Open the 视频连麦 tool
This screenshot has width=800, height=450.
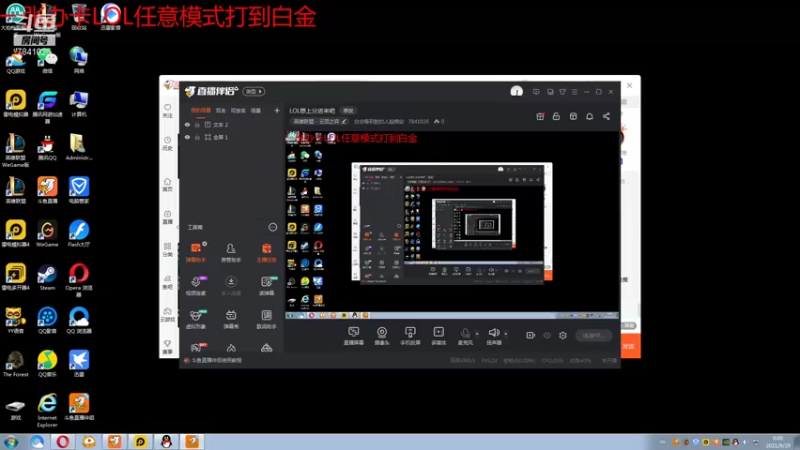click(195, 286)
